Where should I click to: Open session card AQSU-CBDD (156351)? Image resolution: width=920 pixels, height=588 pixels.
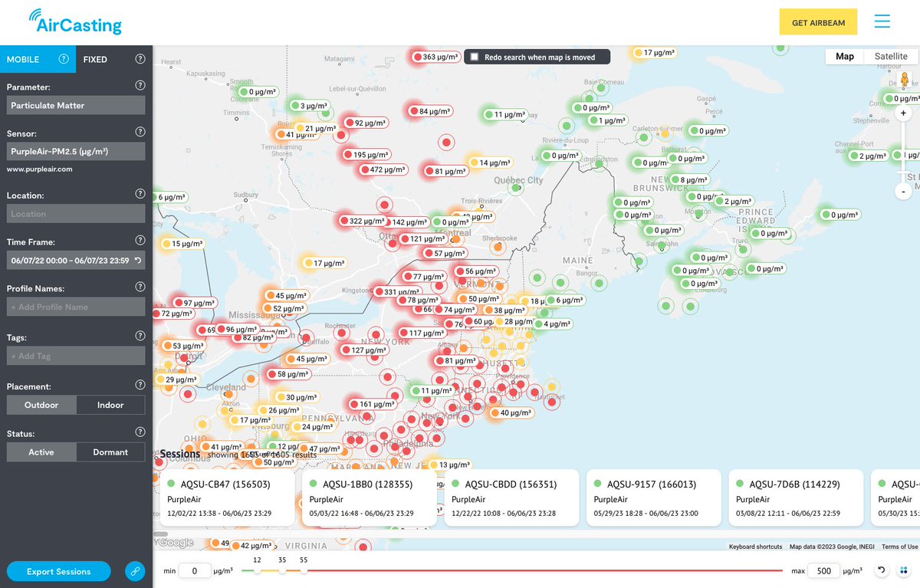pyautogui.click(x=511, y=498)
